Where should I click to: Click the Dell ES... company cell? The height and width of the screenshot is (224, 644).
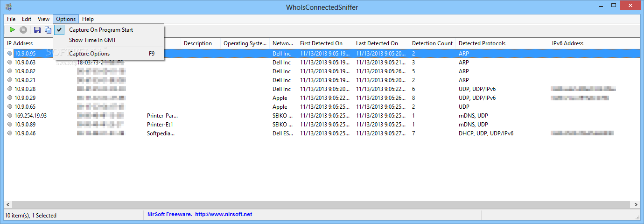(x=282, y=133)
